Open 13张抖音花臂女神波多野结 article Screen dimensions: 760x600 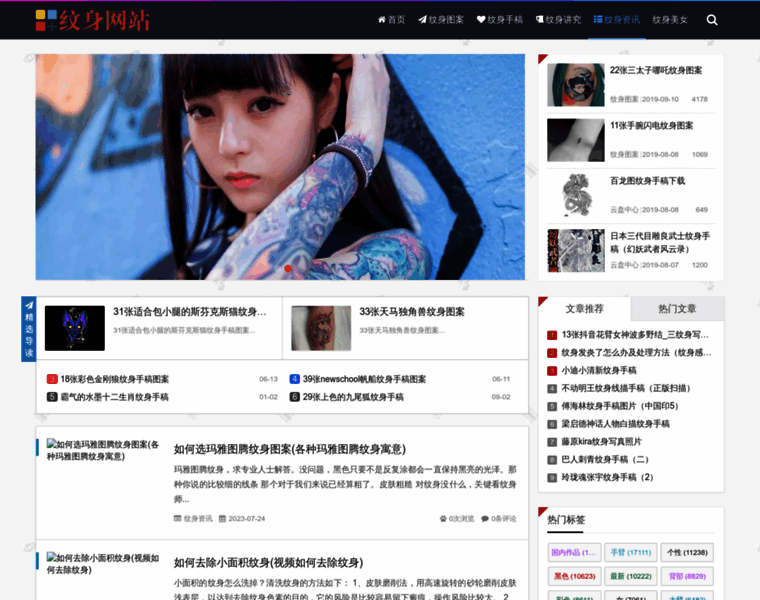(635, 335)
